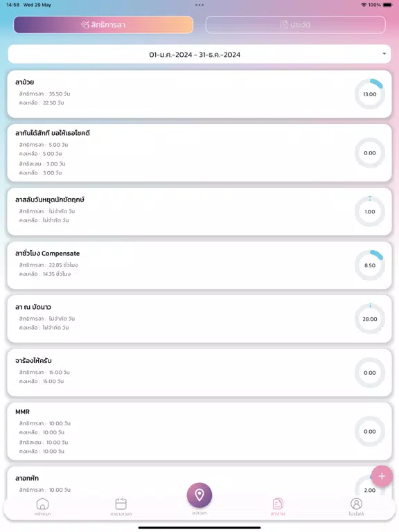Screen dimensions: 399x532
Task: Click the dropdown arrow on date range selector
Action: [384, 53]
